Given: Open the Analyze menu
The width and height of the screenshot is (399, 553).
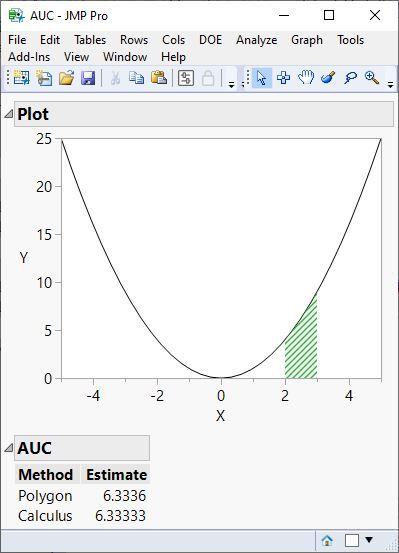Looking at the screenshot, I should click(x=256, y=40).
